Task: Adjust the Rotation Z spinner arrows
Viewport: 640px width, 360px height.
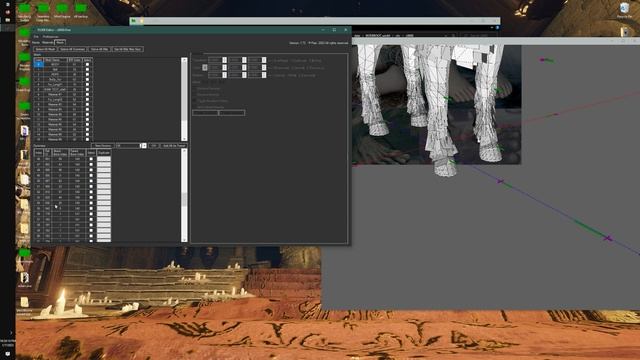Action: 264,75
